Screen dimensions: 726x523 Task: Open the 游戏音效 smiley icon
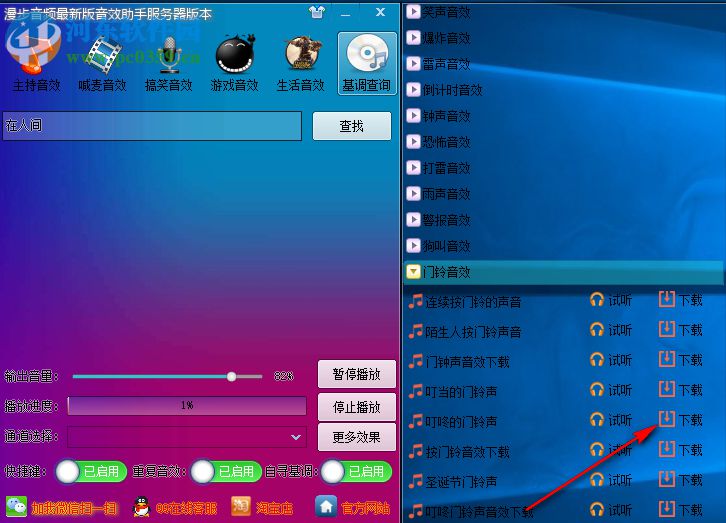pos(235,62)
